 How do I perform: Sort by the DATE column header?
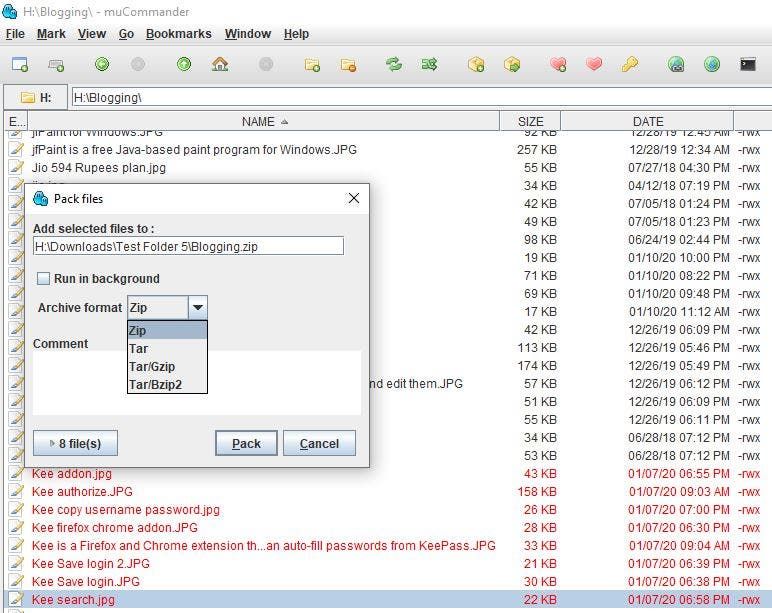click(x=647, y=121)
